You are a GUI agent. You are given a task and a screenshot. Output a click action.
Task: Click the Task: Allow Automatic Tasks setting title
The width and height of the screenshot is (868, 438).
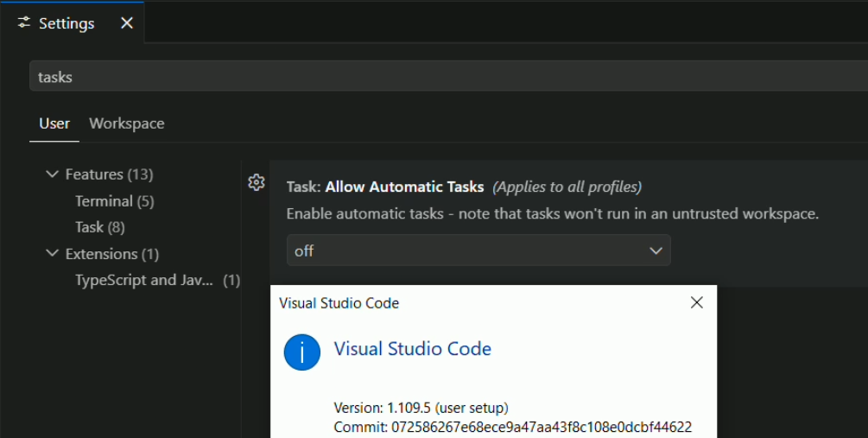(x=385, y=187)
